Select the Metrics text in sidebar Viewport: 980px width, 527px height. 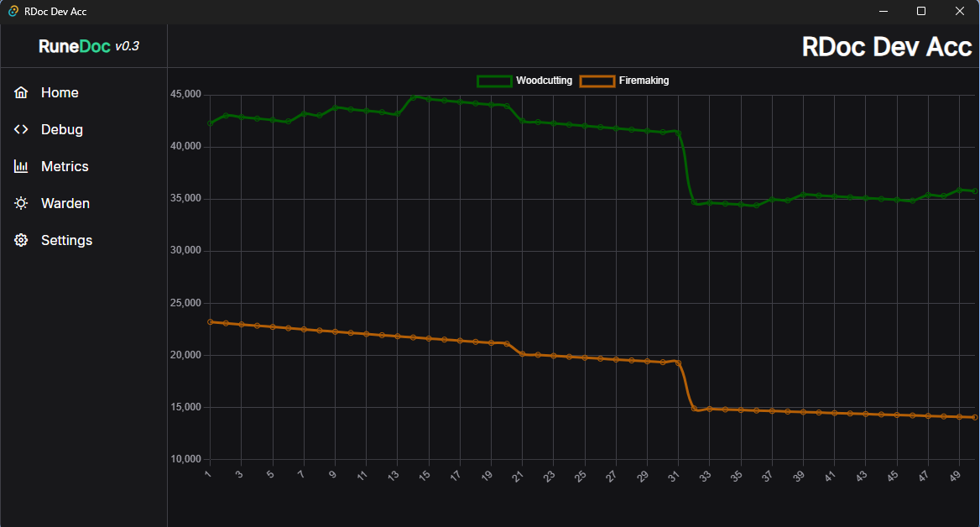click(65, 166)
